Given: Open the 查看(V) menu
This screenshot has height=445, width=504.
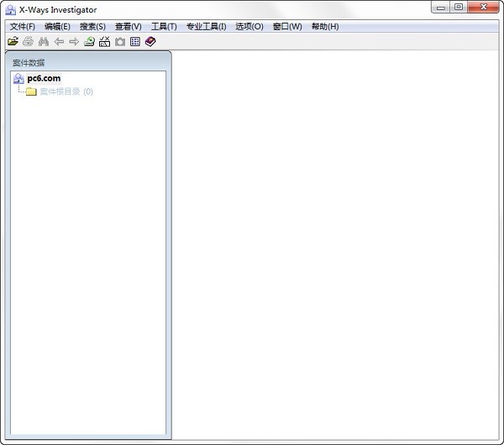Looking at the screenshot, I should tap(129, 27).
